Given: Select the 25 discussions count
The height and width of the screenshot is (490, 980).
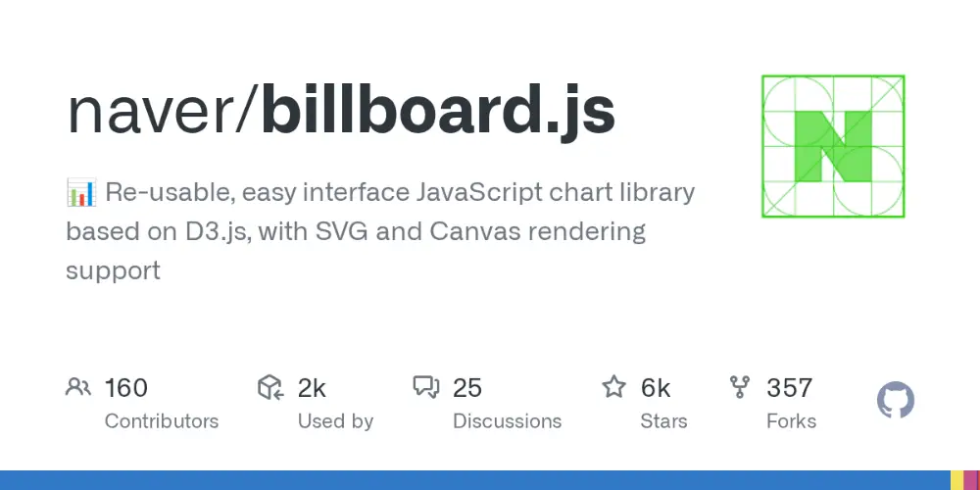Looking at the screenshot, I should (x=466, y=388).
